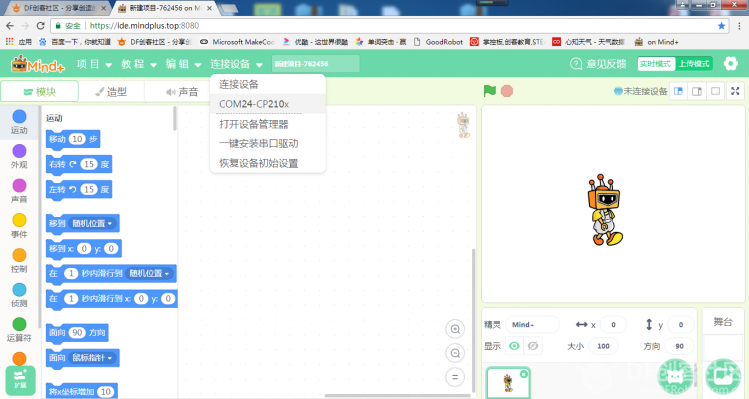Viewport: 749px width, 399px height.
Task: Switch to 实时模式 realtime mode
Action: [x=656, y=64]
